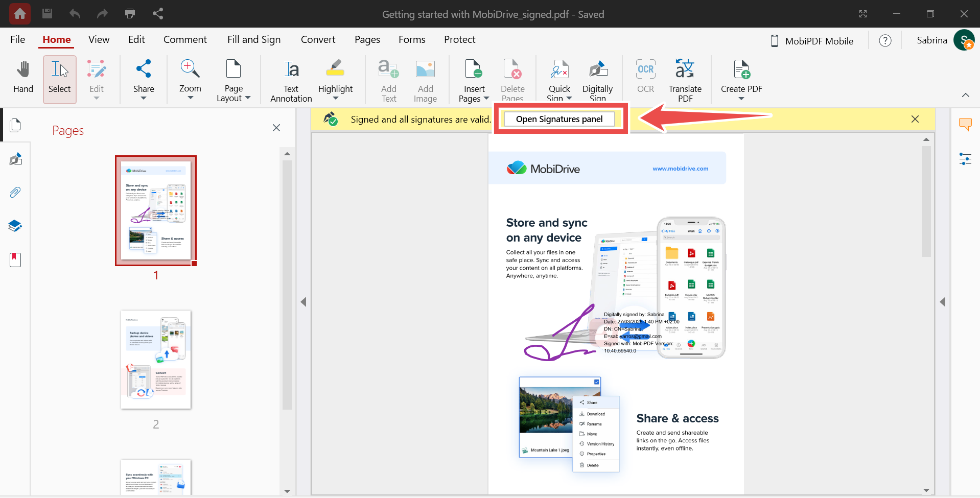Click the Digitally Sign tool
The height and width of the screenshot is (498, 980).
pos(598,80)
